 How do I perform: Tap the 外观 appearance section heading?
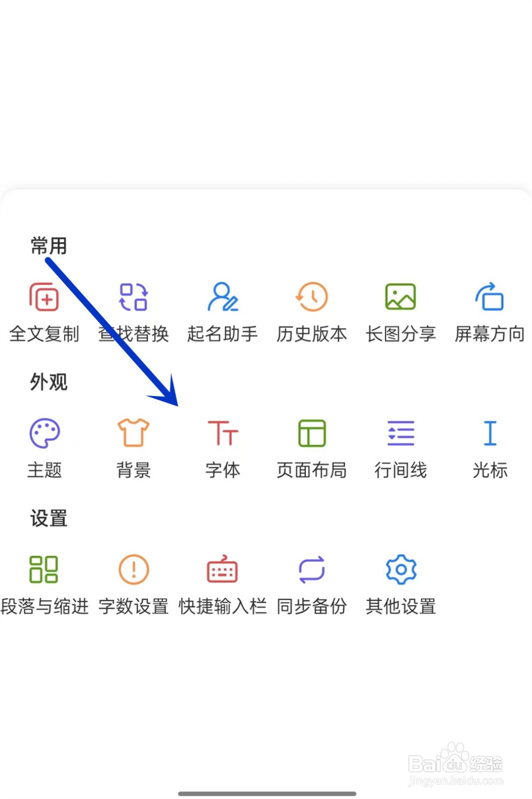click(48, 382)
